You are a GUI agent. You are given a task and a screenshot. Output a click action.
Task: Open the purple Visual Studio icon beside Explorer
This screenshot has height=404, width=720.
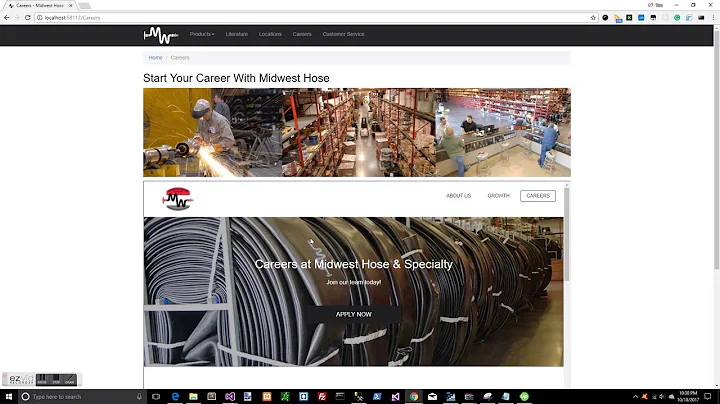point(230,397)
